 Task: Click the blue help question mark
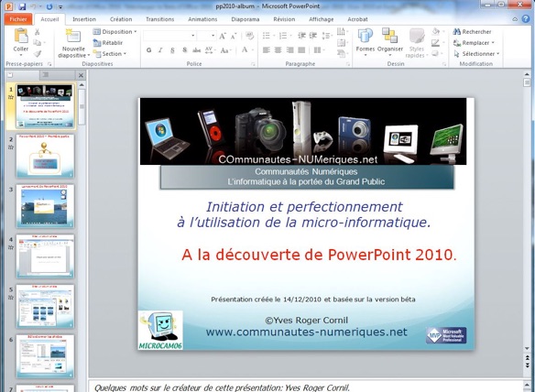(526, 19)
